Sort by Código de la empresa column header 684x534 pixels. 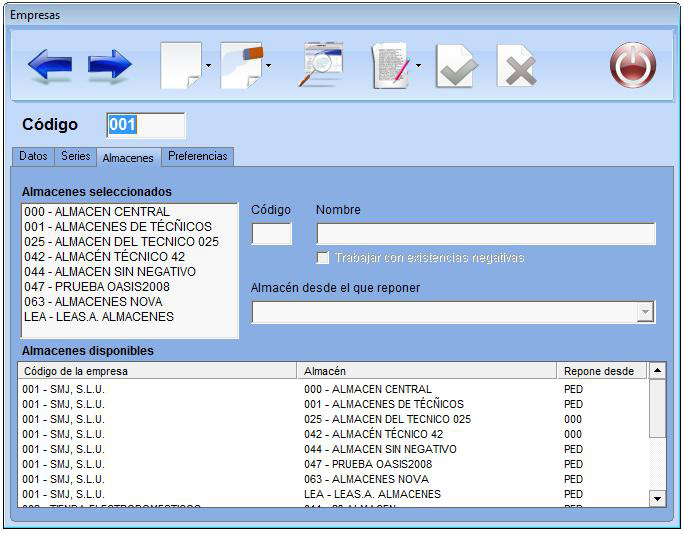pyautogui.click(x=157, y=371)
